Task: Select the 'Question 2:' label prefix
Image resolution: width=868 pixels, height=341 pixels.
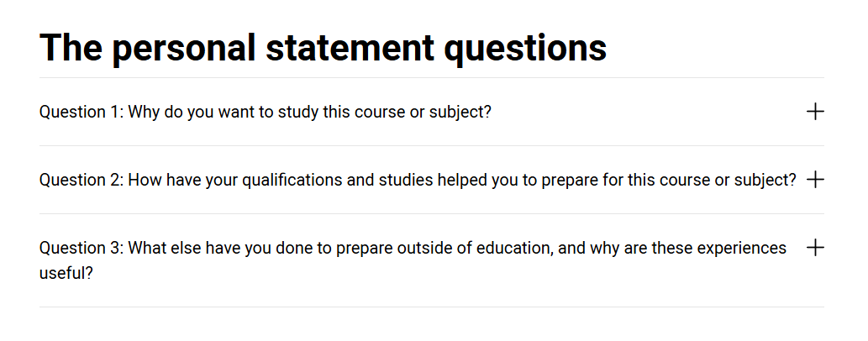Action: (x=82, y=180)
